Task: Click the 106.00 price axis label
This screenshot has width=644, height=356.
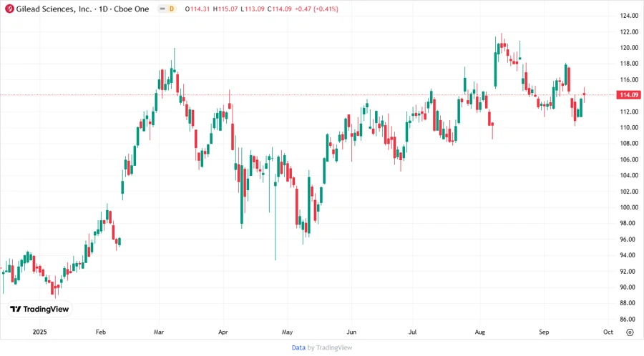Action: [x=629, y=159]
